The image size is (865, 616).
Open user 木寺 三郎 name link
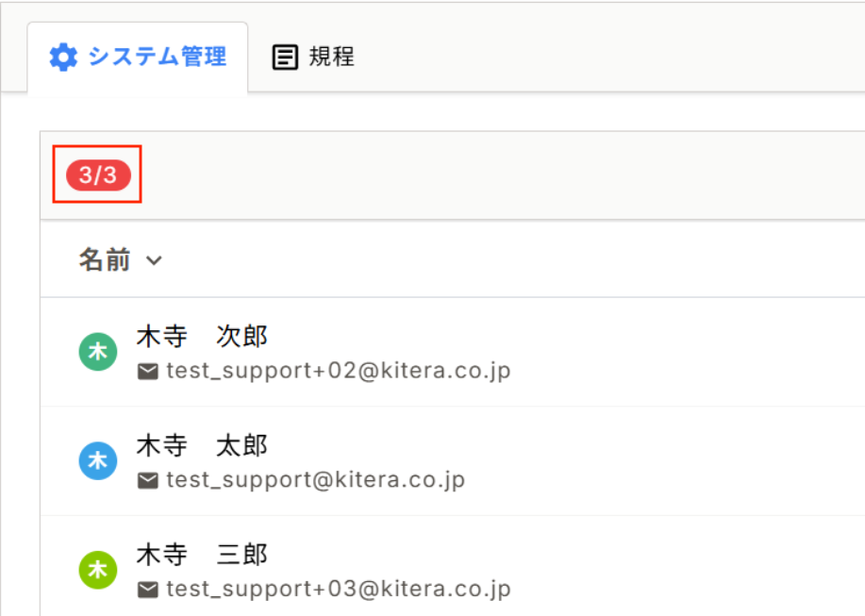coord(202,554)
